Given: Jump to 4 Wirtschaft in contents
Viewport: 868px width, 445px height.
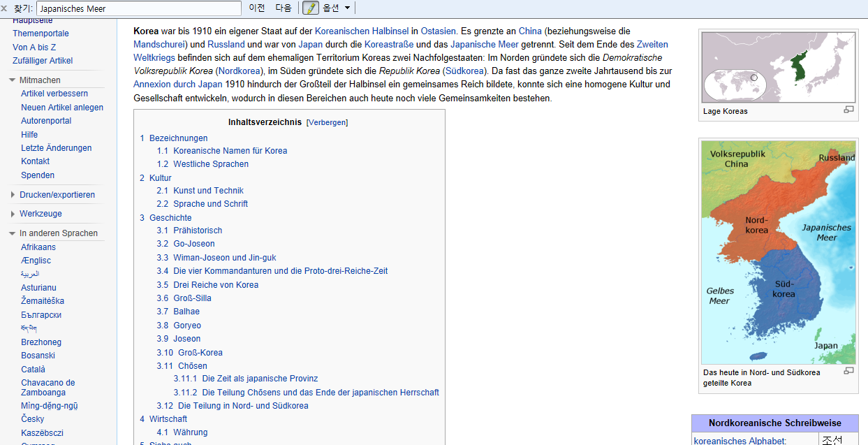Looking at the screenshot, I should click(163, 419).
